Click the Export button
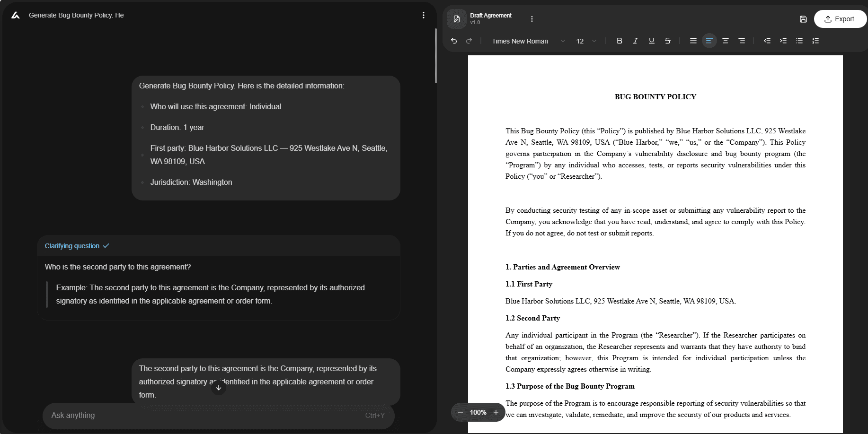868x434 pixels. click(840, 19)
